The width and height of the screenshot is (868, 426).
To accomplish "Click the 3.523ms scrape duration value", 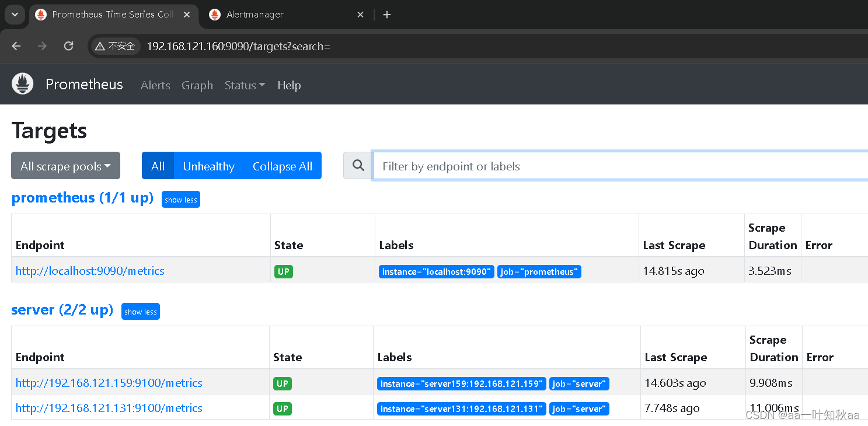I will (771, 271).
